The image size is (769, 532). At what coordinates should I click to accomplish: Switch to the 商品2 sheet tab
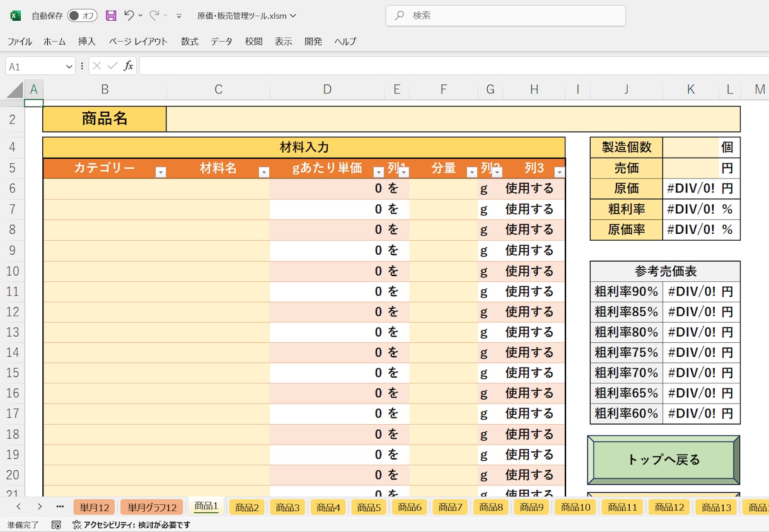pyautogui.click(x=247, y=507)
